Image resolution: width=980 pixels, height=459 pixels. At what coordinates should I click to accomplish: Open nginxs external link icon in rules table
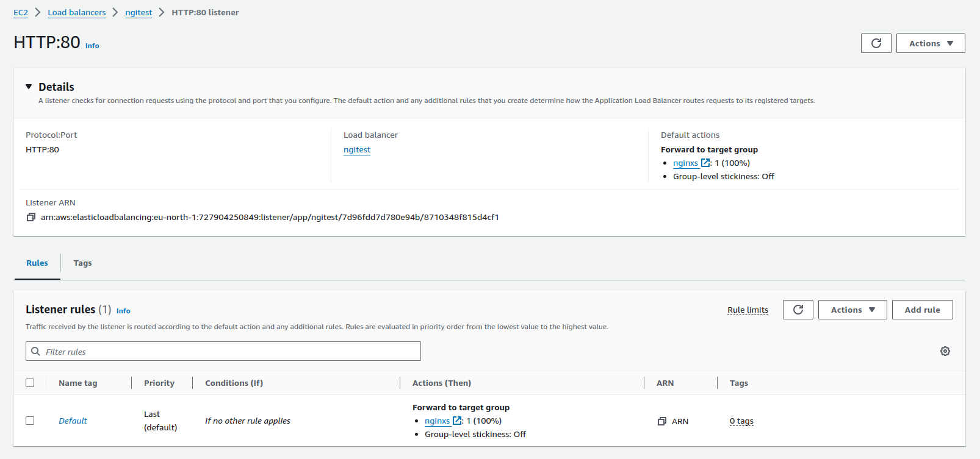(457, 421)
